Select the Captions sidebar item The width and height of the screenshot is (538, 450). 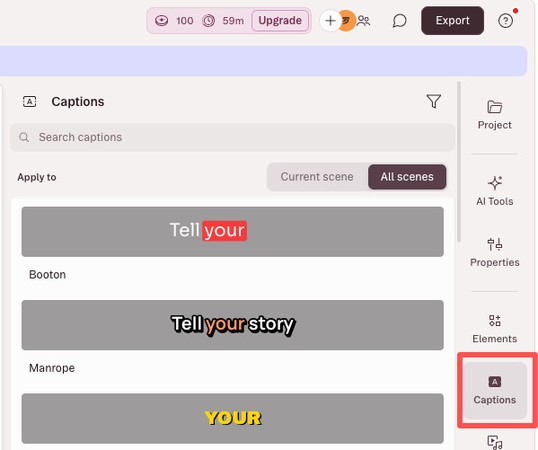494,390
